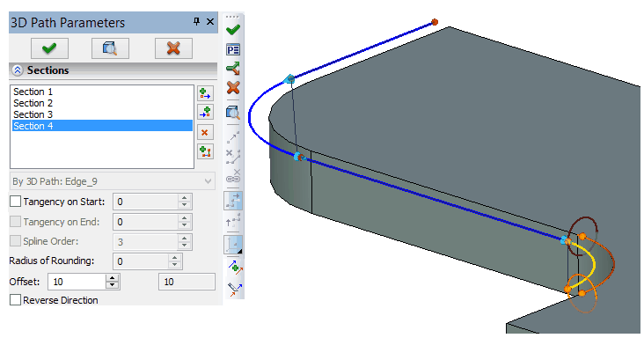Click the Offset value field showing 10
Viewport: 644px width, 338px height.
click(x=77, y=282)
